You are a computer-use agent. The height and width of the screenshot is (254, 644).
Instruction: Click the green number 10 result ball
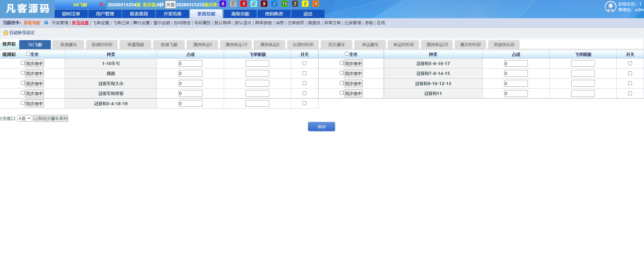(x=285, y=4)
